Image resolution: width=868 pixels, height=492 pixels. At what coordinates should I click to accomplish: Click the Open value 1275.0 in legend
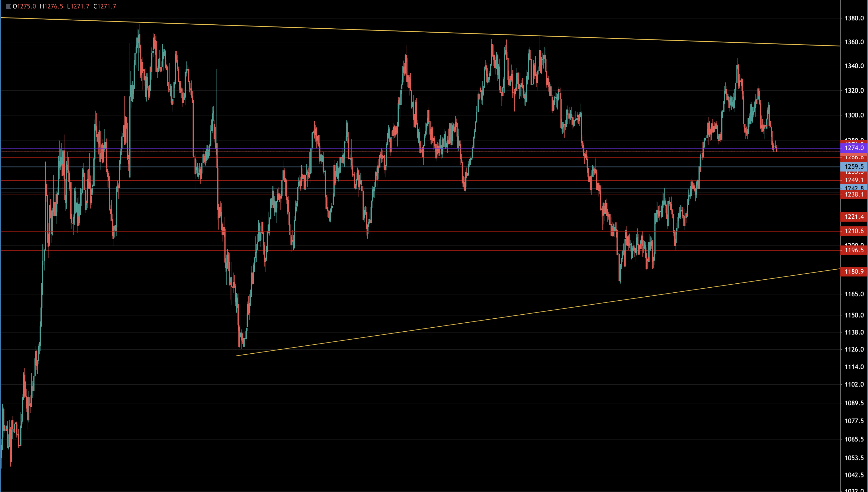pyautogui.click(x=26, y=6)
